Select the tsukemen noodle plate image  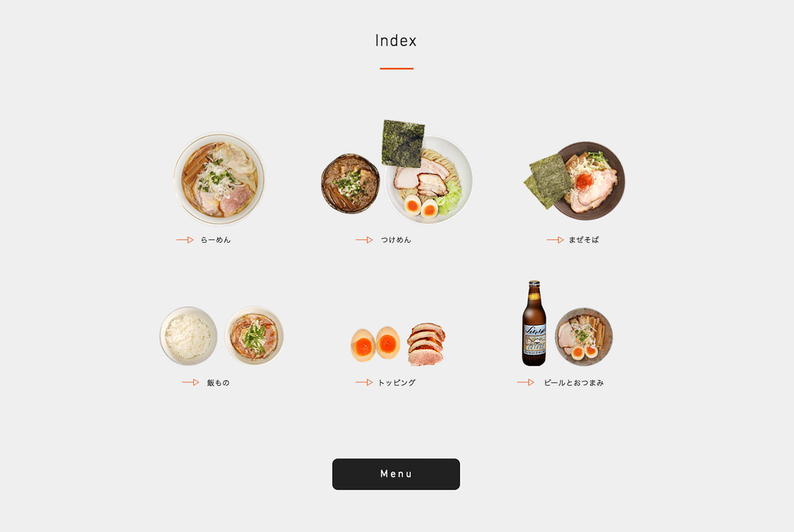click(429, 180)
